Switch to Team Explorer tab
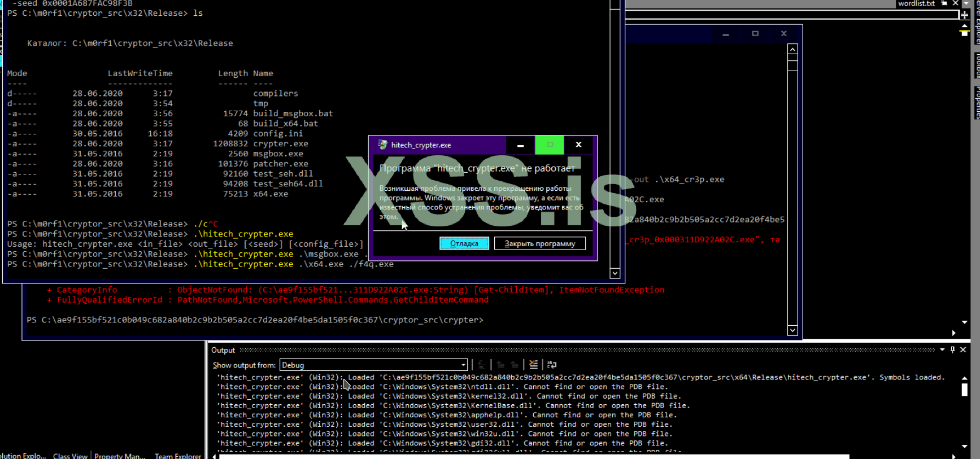Screen dimensions: 980x459 pos(178,456)
